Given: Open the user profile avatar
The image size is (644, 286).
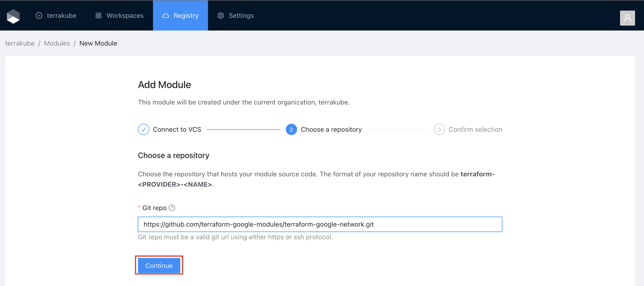Looking at the screenshot, I should point(627,18).
